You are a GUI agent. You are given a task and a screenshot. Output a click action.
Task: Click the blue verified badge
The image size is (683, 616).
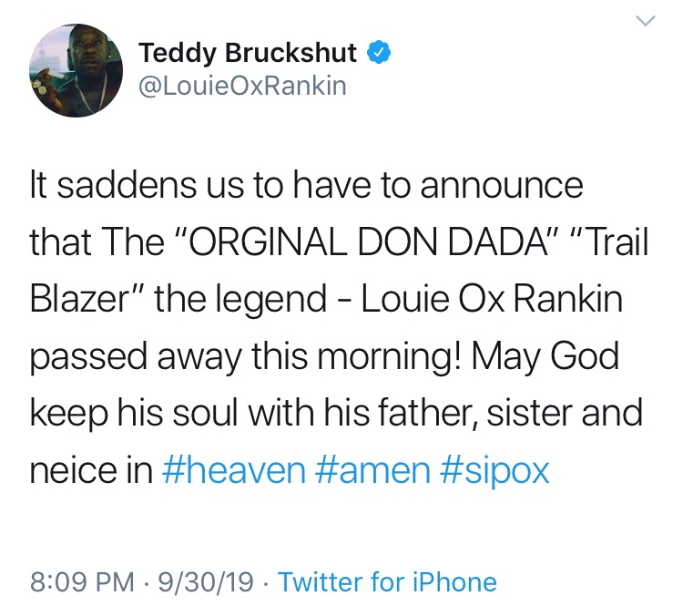pyautogui.click(x=380, y=54)
